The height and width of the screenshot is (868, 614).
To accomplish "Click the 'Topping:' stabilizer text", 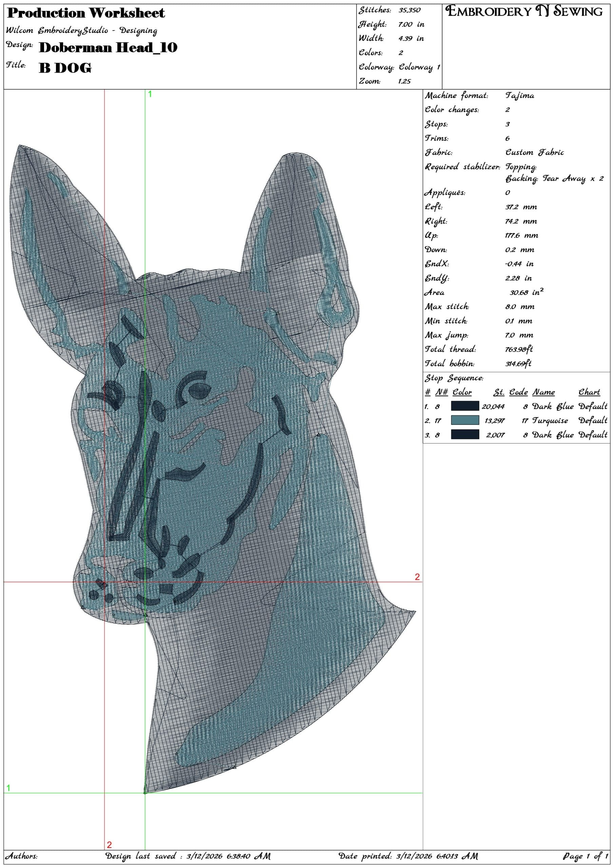I will 521,167.
